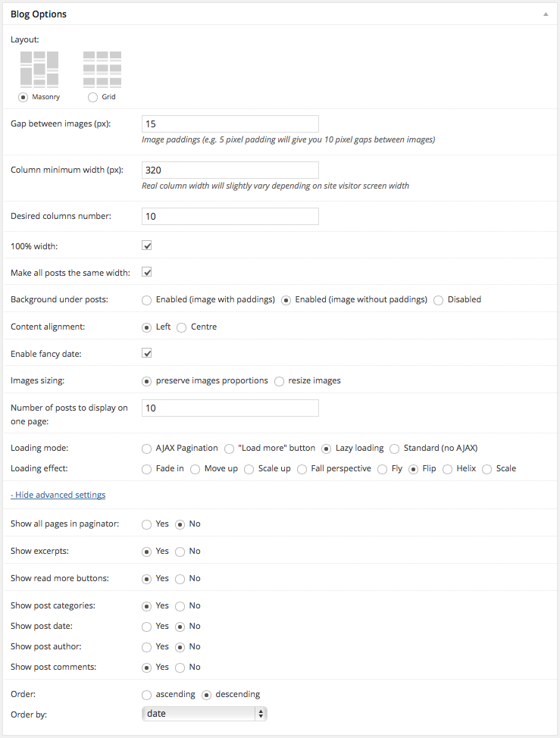Uncheck Make all posts the same width
This screenshot has height=738, width=560.
(148, 272)
